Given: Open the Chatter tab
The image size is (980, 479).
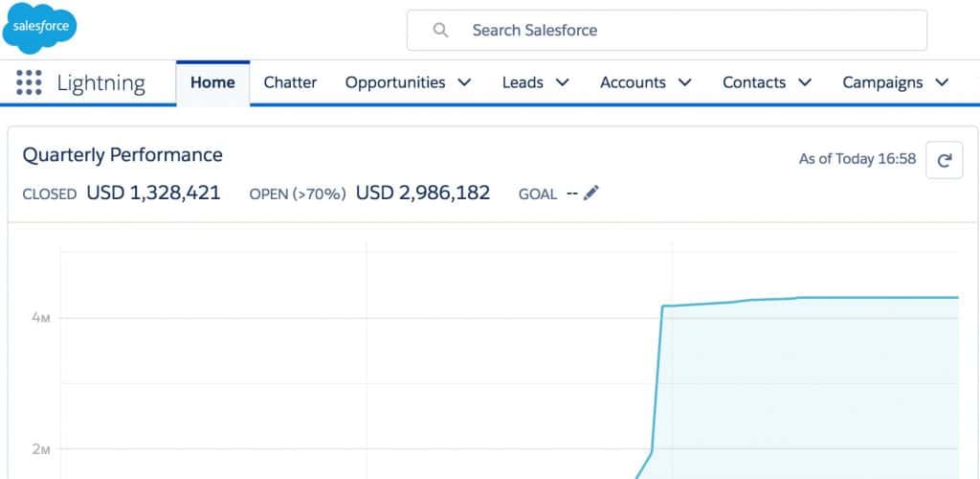Looking at the screenshot, I should pos(290,82).
